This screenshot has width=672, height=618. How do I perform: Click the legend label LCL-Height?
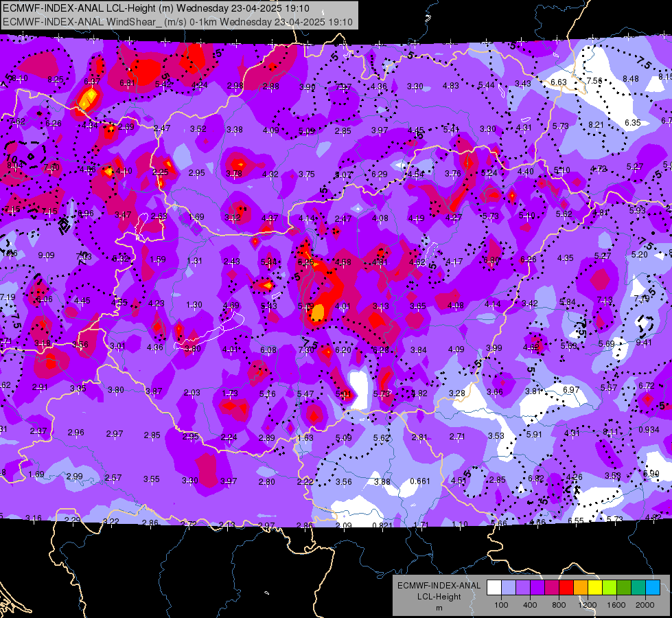tap(439, 597)
